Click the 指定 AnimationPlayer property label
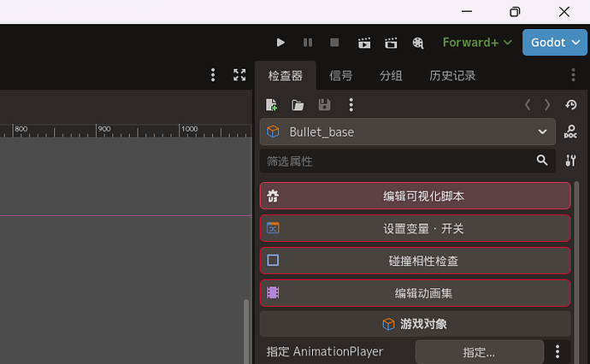The width and height of the screenshot is (590, 364). click(325, 351)
